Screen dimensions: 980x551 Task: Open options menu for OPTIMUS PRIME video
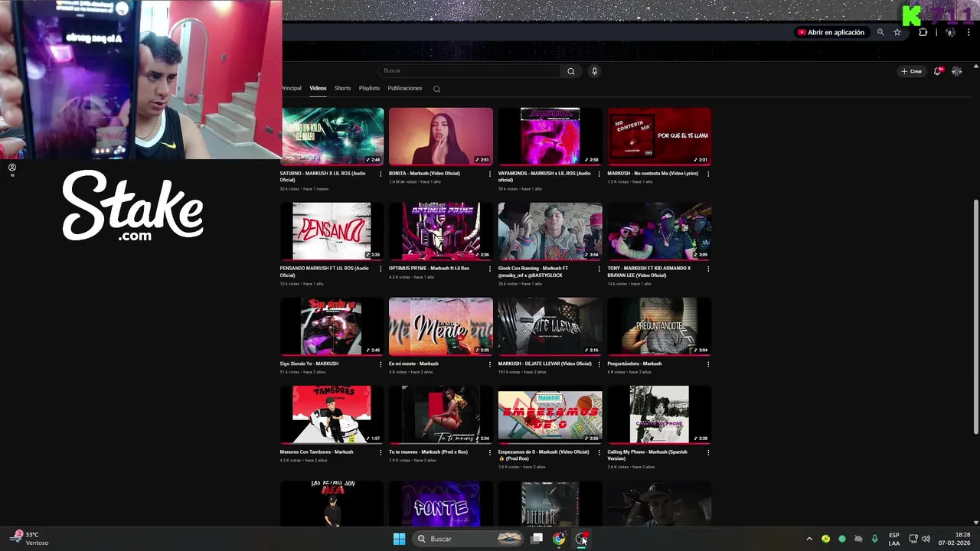(490, 269)
